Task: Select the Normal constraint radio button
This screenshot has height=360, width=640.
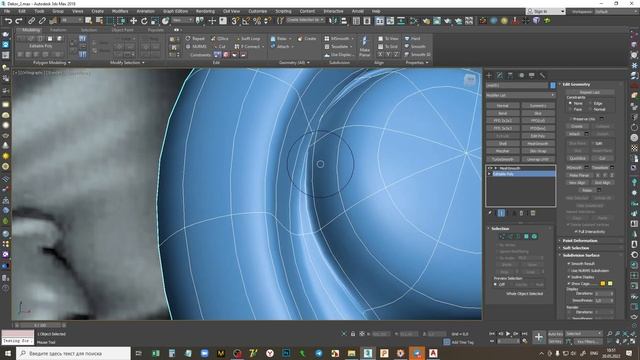Action: [x=590, y=109]
